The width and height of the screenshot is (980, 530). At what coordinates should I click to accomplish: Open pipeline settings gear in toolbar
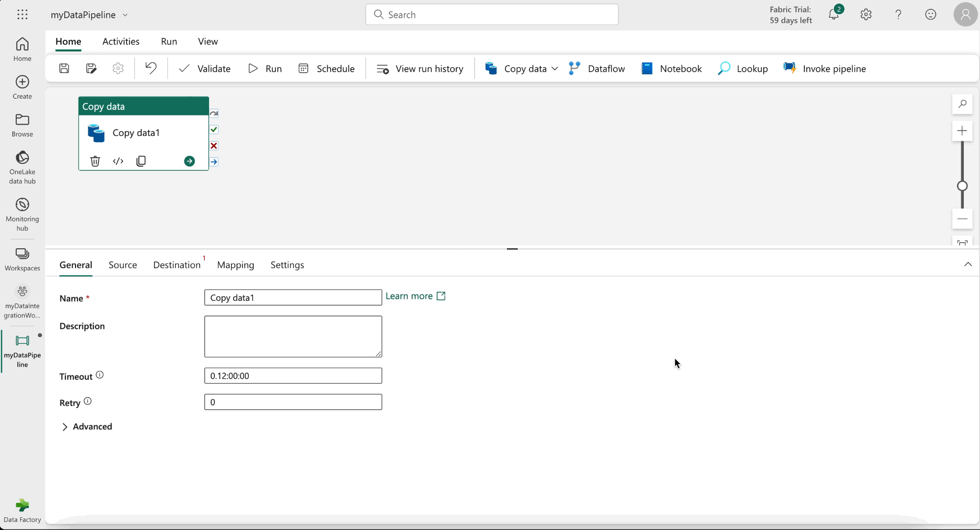pyautogui.click(x=118, y=69)
